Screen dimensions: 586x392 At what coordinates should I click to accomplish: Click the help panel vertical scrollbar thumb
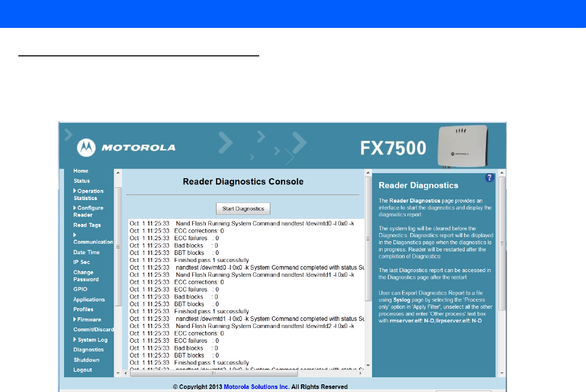pos(502,243)
